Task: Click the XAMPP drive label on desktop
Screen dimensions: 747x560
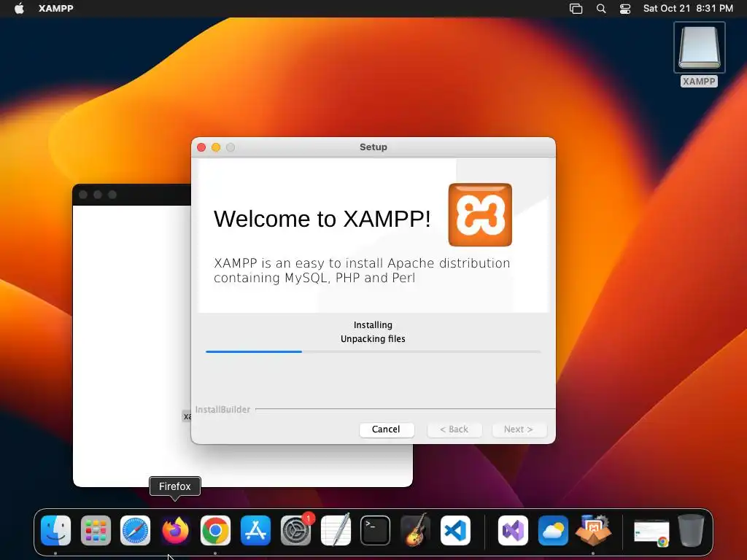Action: [x=699, y=82]
